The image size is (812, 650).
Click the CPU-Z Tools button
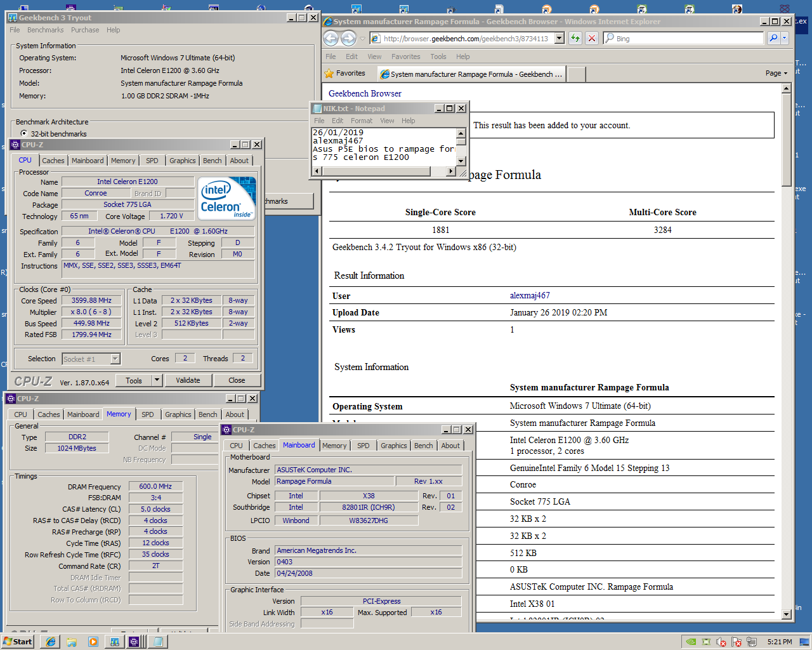[134, 380]
